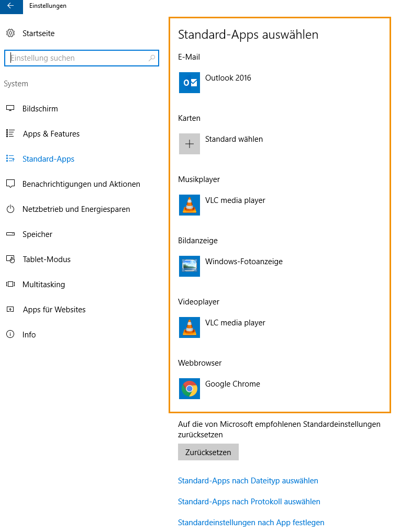Click the Tablet-Modus icon
This screenshot has height=532, width=400.
(x=10, y=259)
